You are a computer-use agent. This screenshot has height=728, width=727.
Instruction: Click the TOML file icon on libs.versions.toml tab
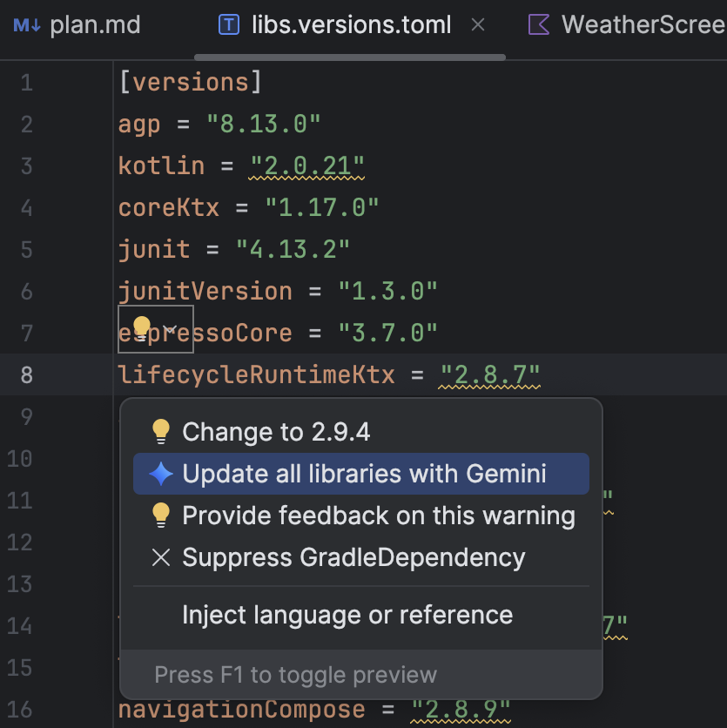[x=228, y=24]
